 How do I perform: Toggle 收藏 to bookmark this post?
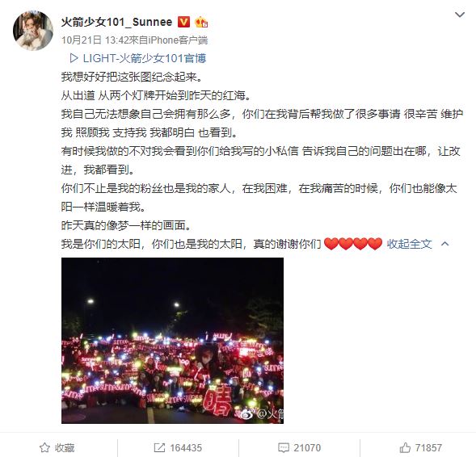(57, 447)
